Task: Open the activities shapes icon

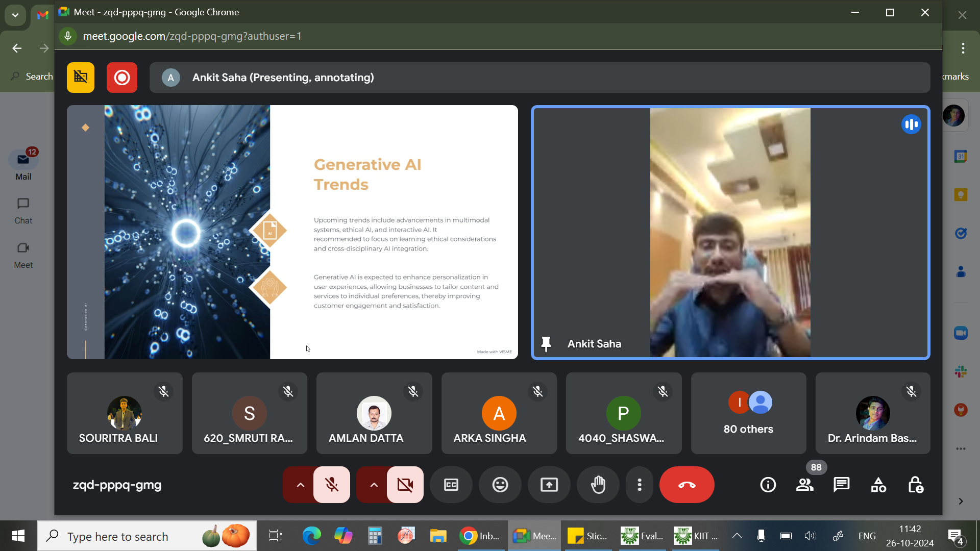Action: point(878,485)
